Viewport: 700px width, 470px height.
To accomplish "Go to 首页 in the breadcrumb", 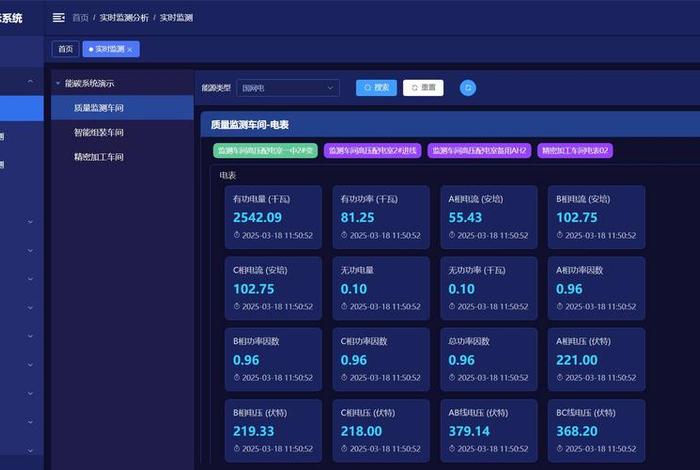I will [x=80, y=18].
